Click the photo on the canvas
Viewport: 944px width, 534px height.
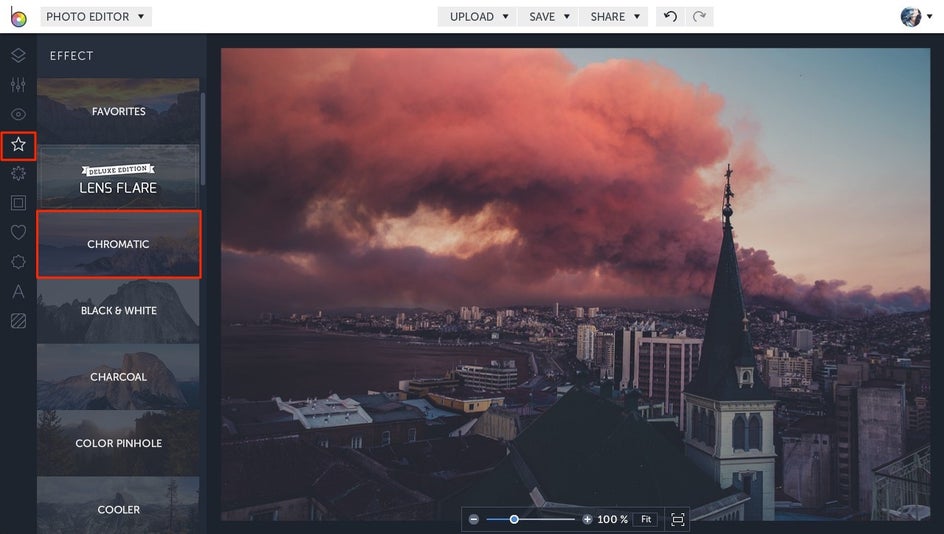tap(575, 284)
